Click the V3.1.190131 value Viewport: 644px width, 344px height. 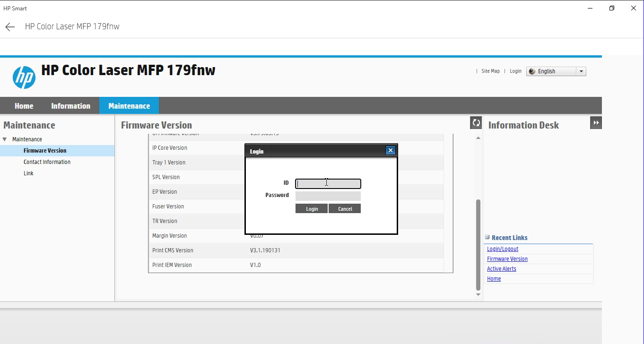(265, 250)
